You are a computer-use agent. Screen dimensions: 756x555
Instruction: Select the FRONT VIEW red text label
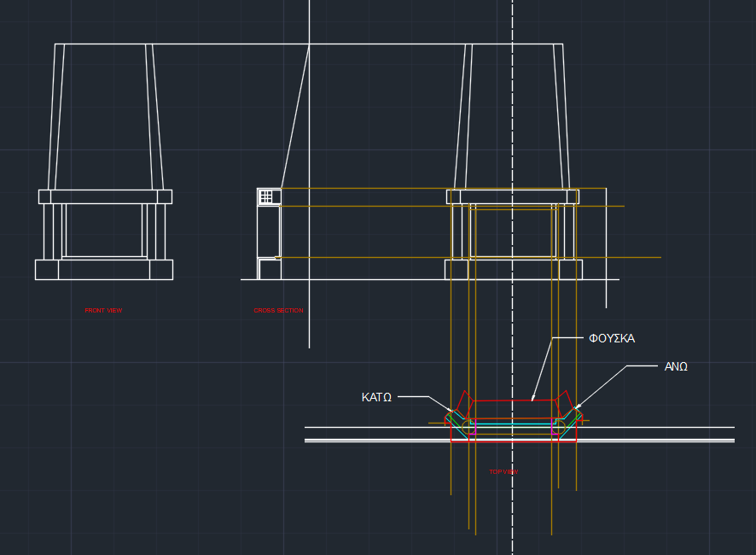tap(103, 311)
